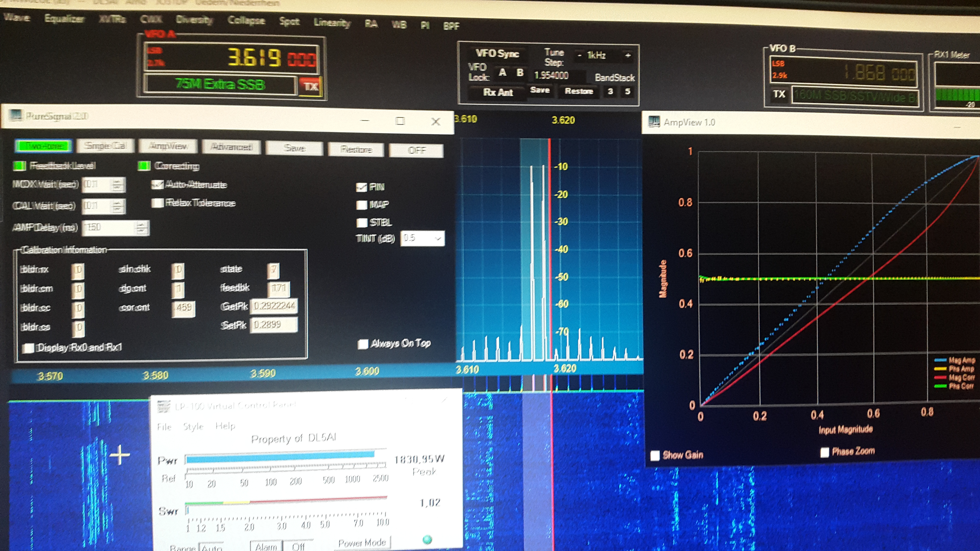Click the WB menu item
Image resolution: width=980 pixels, height=551 pixels.
click(399, 25)
